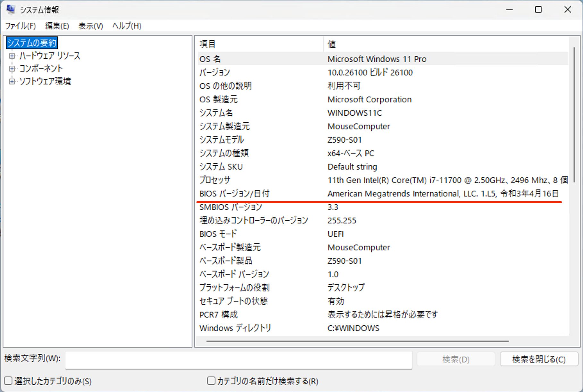Open the ファイル menu
Screen dimensions: 583x392
point(21,26)
